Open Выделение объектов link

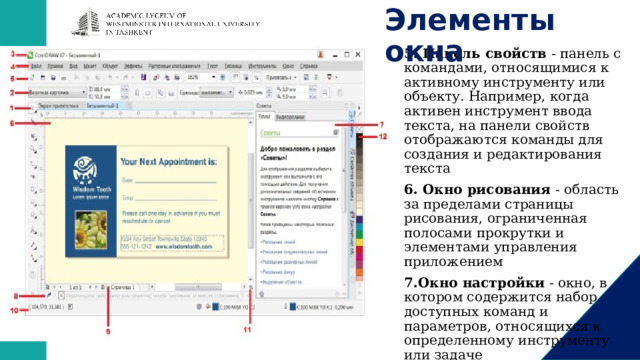pos(281,282)
